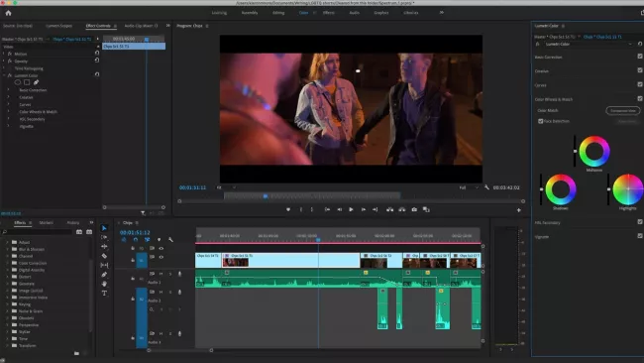Toggle Curves section checkbox
This screenshot has height=363, width=644.
pos(640,84)
